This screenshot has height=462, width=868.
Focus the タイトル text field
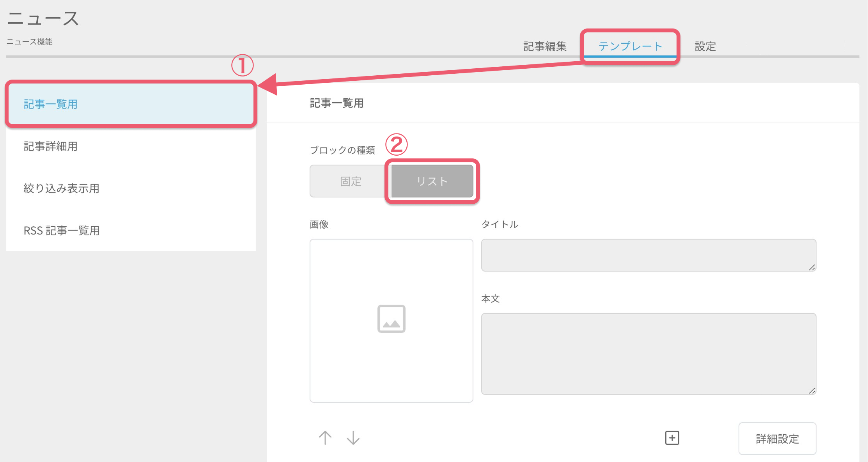click(648, 255)
